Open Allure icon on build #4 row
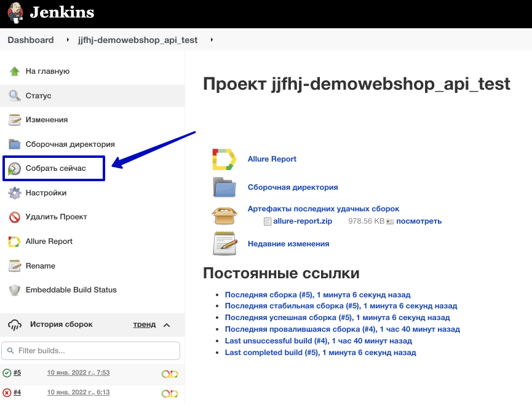 [170, 394]
